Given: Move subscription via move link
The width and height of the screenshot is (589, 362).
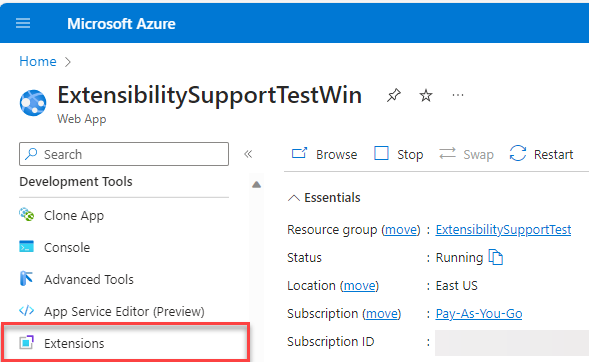Looking at the screenshot, I should pyautogui.click(x=382, y=314).
